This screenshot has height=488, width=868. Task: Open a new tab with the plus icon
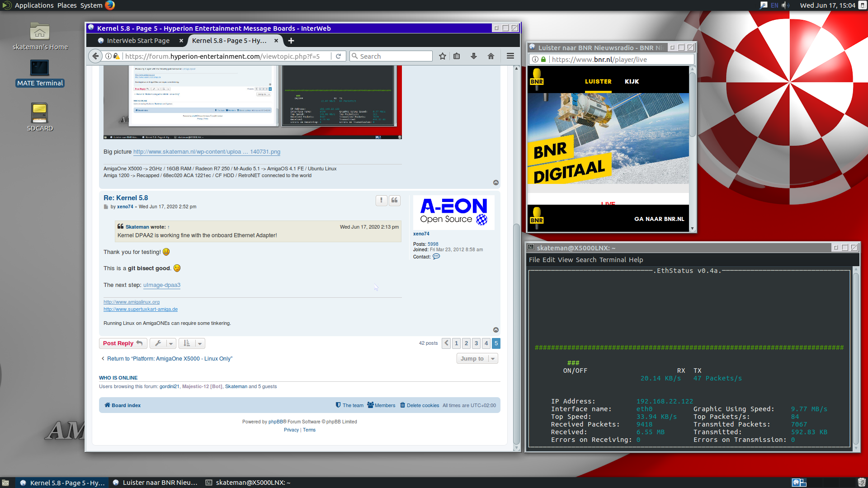coord(291,41)
